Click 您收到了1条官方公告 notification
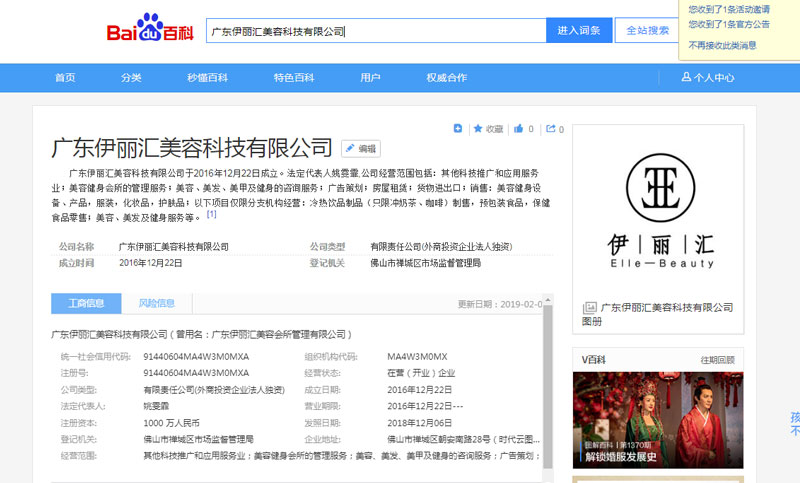Image resolution: width=800 pixels, height=483 pixels. click(x=729, y=24)
